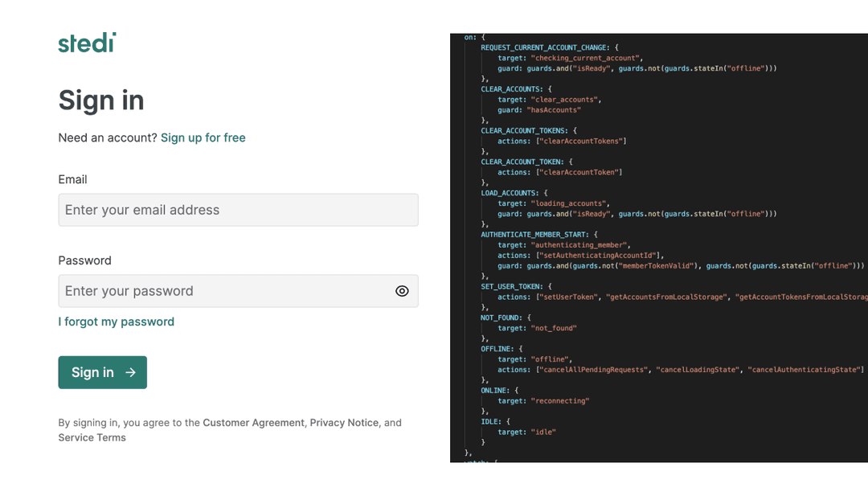
Task: Click the CLEAR_ACCOUNTS key in the code
Action: pos(511,89)
